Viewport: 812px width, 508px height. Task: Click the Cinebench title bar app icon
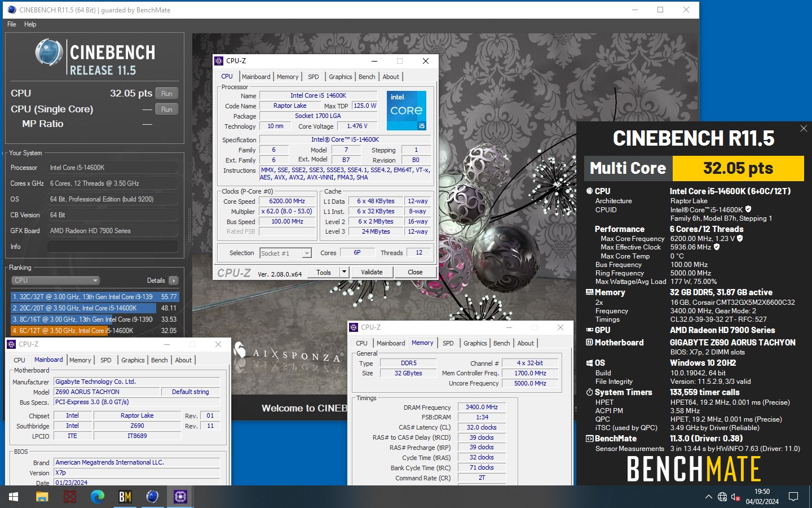[12, 10]
